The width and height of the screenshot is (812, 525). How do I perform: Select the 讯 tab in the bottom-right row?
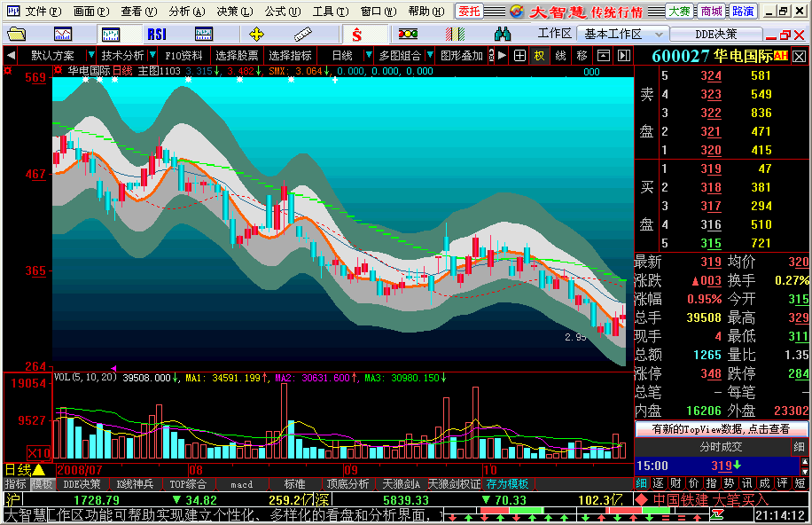(746, 483)
